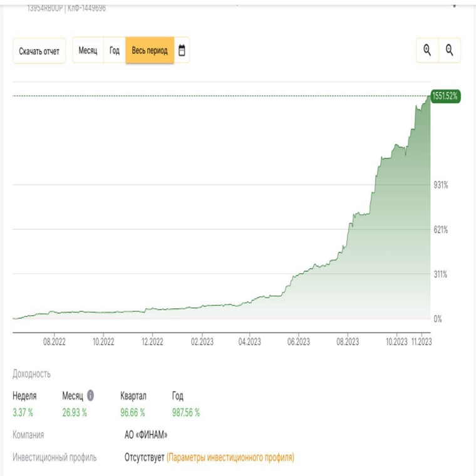476x476 pixels.
Task: Select the Весь период tab
Action: tap(150, 50)
